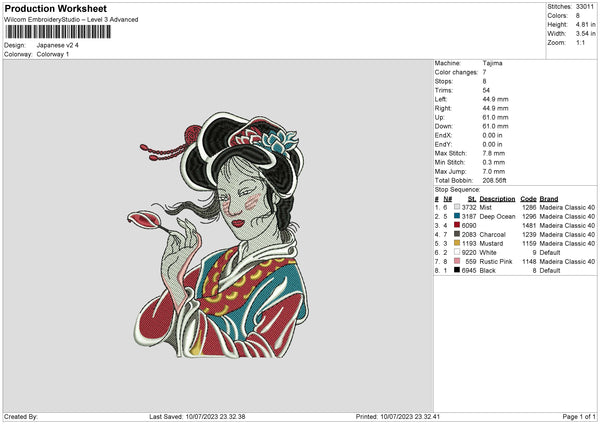The image size is (600, 424).
Task: Click the Width value 3.54 in
Action: (x=585, y=34)
